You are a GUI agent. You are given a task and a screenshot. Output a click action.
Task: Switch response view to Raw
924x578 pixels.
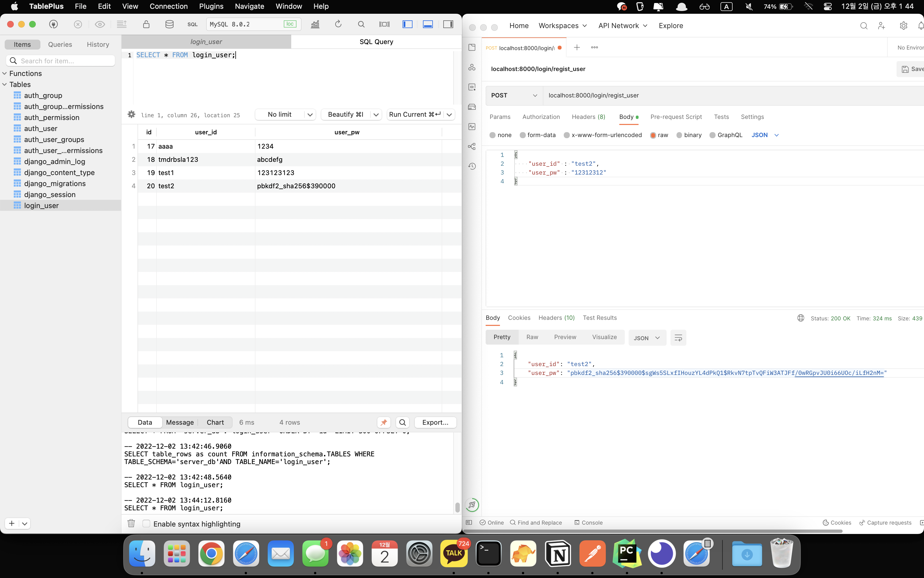pos(532,337)
